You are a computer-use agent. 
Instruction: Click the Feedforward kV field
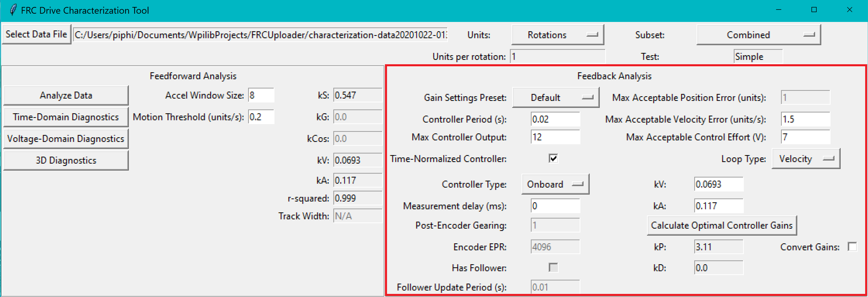pyautogui.click(x=358, y=160)
